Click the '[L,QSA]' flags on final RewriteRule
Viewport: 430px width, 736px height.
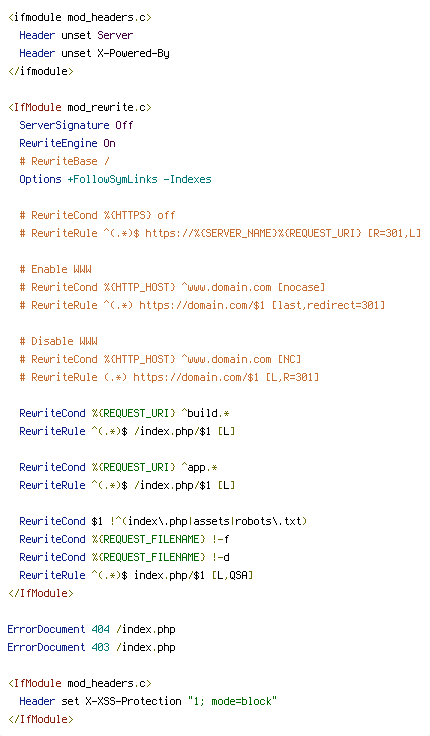[x=232, y=575]
